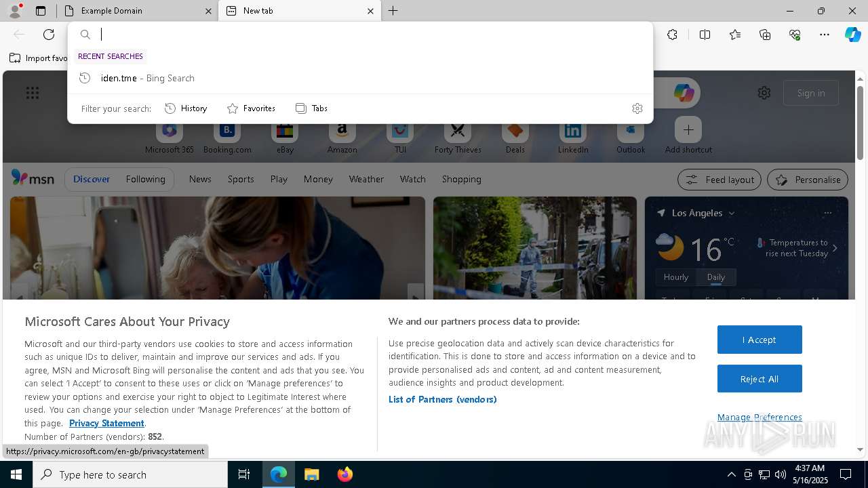Viewport: 868px width, 488px height.
Task: Open a new tab with plus button
Action: point(393,11)
